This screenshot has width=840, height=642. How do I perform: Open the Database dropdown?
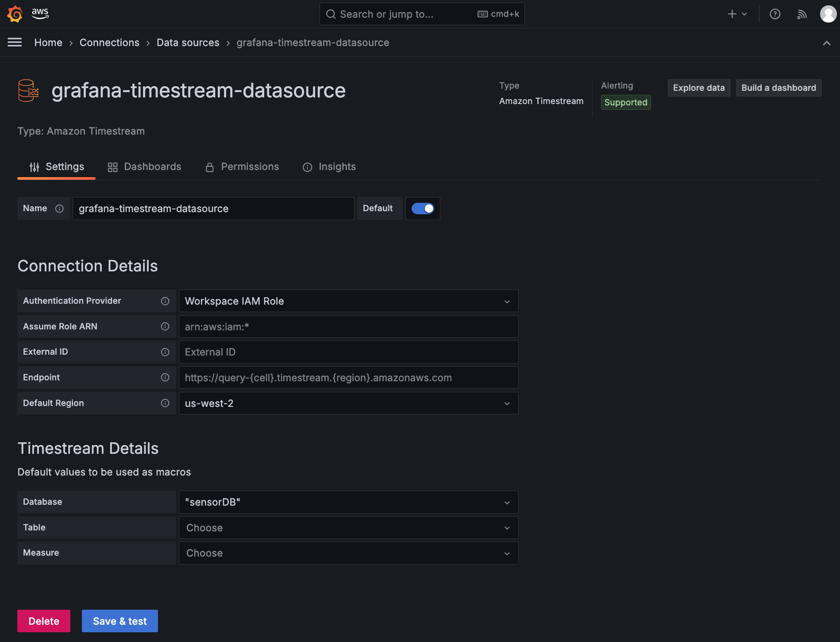[x=348, y=502]
